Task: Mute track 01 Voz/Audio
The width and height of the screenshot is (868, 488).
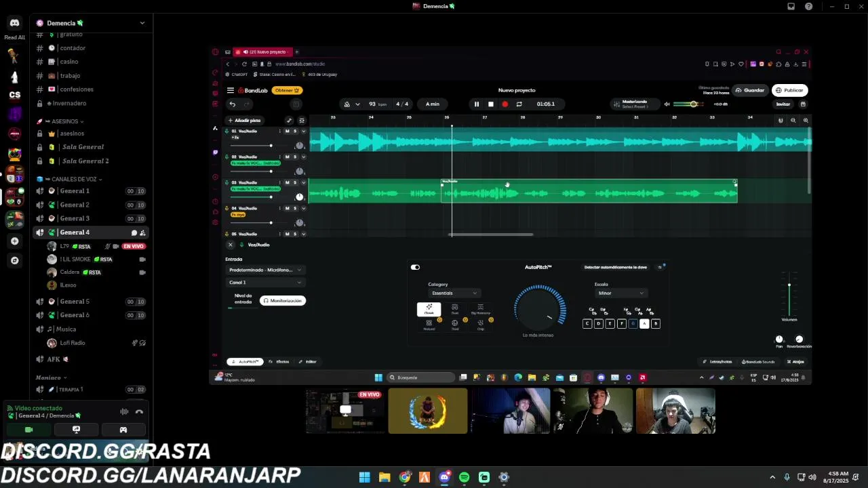Action: pyautogui.click(x=287, y=131)
